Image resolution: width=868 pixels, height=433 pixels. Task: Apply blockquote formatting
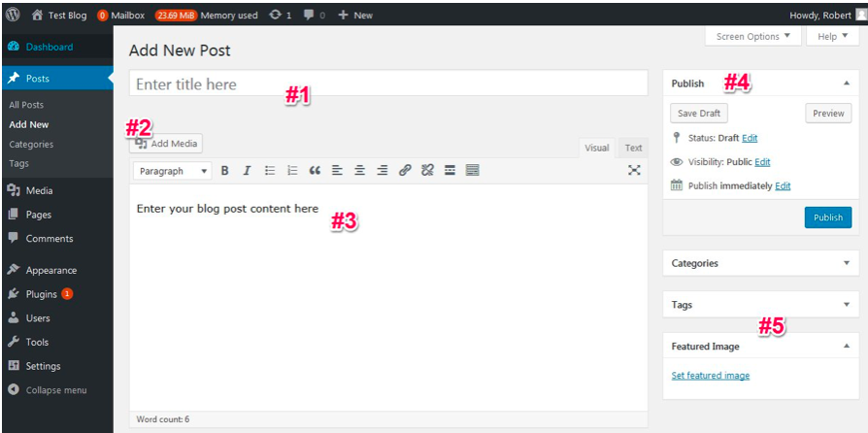click(315, 171)
